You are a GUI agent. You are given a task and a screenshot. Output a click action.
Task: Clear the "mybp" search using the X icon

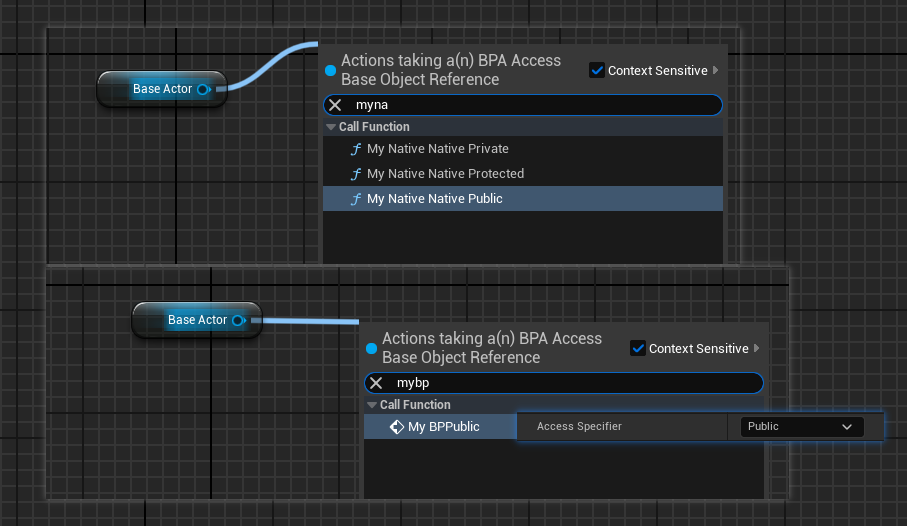coord(377,383)
